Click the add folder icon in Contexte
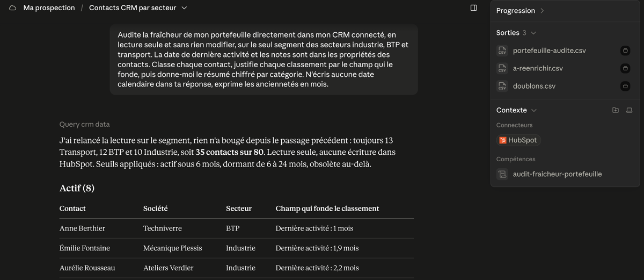 point(616,110)
